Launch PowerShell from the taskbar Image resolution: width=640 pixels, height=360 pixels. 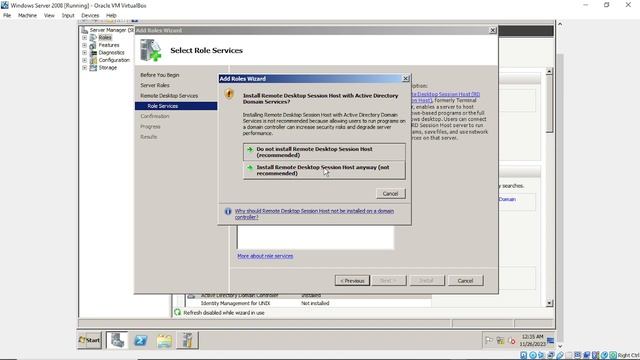(x=141, y=340)
